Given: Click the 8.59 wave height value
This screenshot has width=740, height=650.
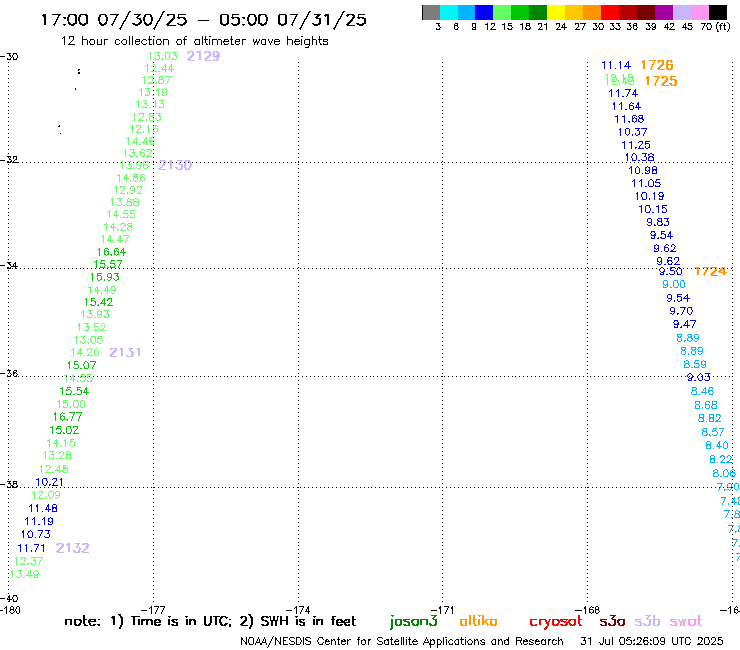Looking at the screenshot, I should click(695, 364).
